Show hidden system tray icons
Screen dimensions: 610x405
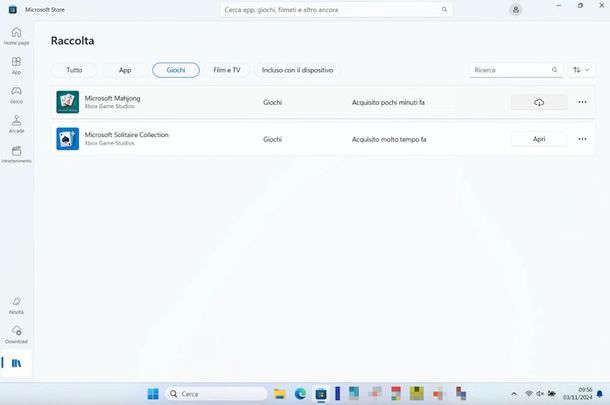[x=514, y=394]
